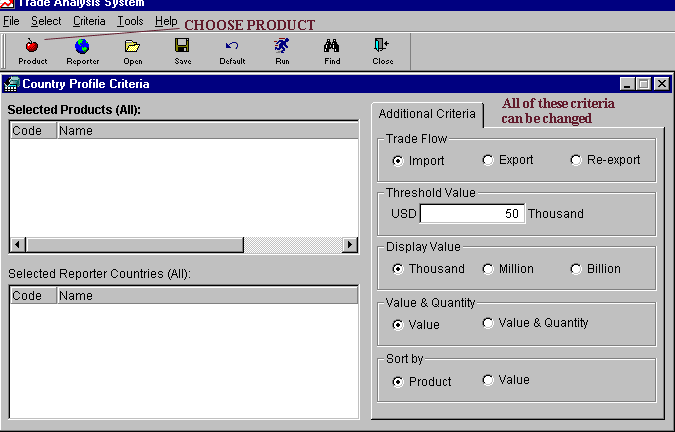Click the Close door icon in toolbar
This screenshot has width=675, height=432.
382,46
